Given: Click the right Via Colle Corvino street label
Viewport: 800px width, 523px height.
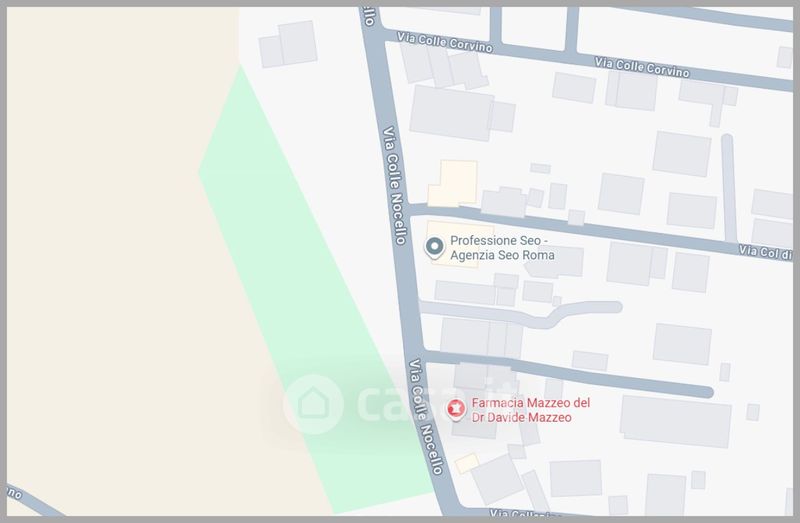Looking at the screenshot, I should point(642,67).
